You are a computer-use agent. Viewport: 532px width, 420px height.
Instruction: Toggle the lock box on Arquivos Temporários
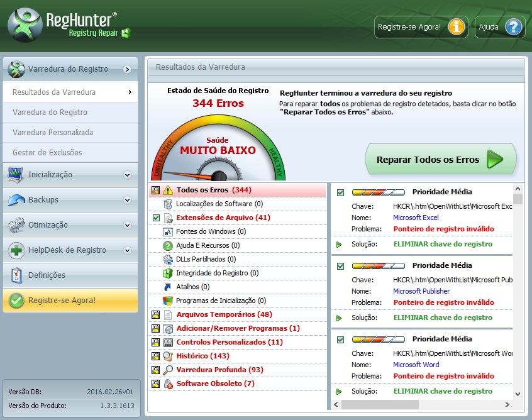tap(156, 315)
